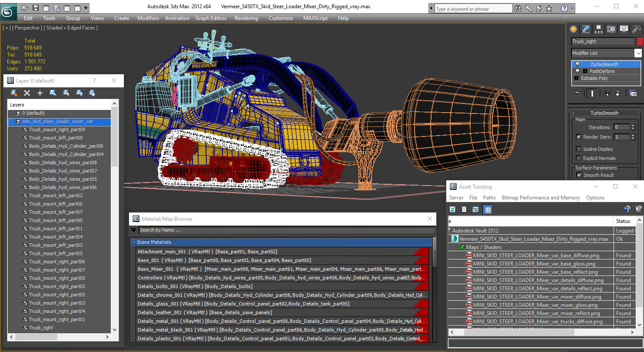Open the MAXScript menu
This screenshot has height=352, width=644.
point(316,18)
